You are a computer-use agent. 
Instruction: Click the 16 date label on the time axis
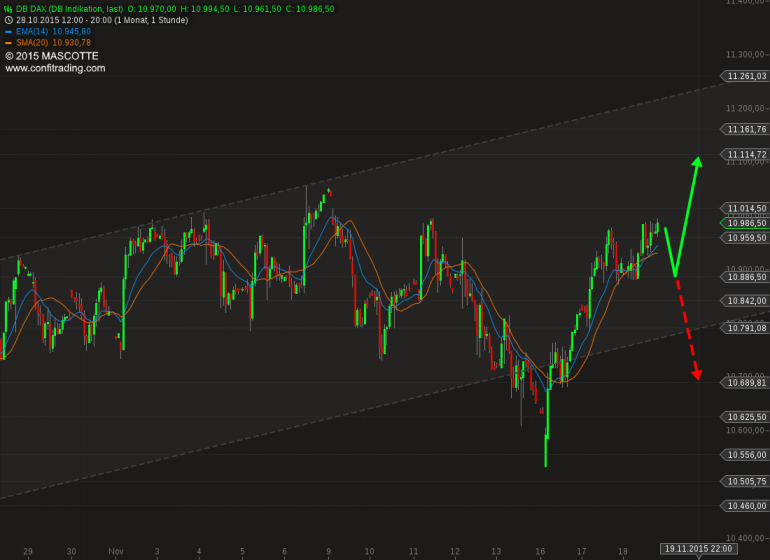tap(540, 551)
